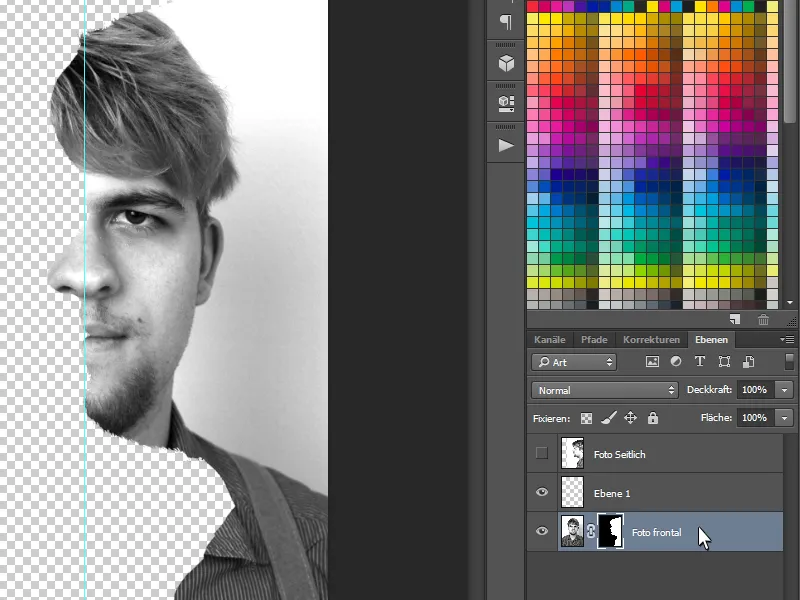Open the Fläche slider dropdown arrow
Screen dimensions: 800x600
[x=784, y=418]
